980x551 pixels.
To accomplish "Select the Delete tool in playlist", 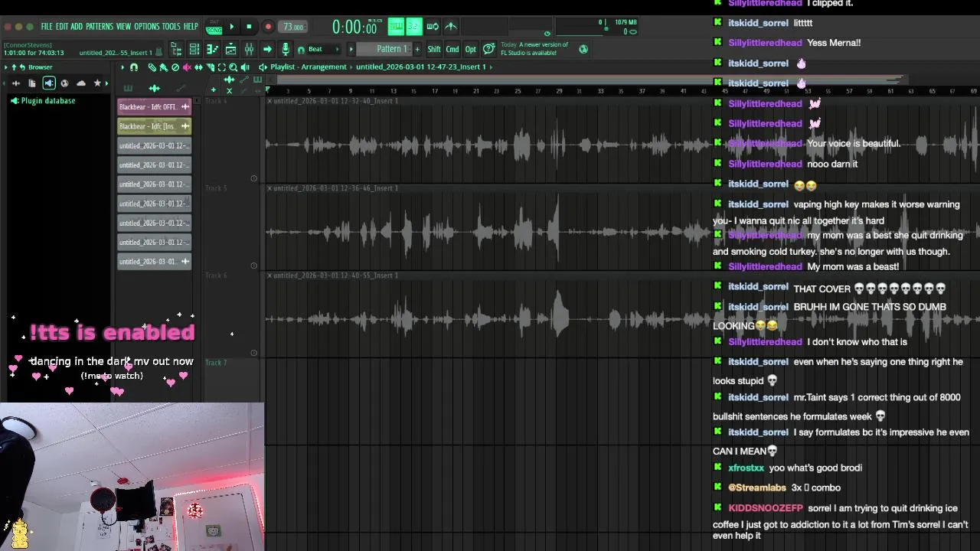I will click(175, 67).
